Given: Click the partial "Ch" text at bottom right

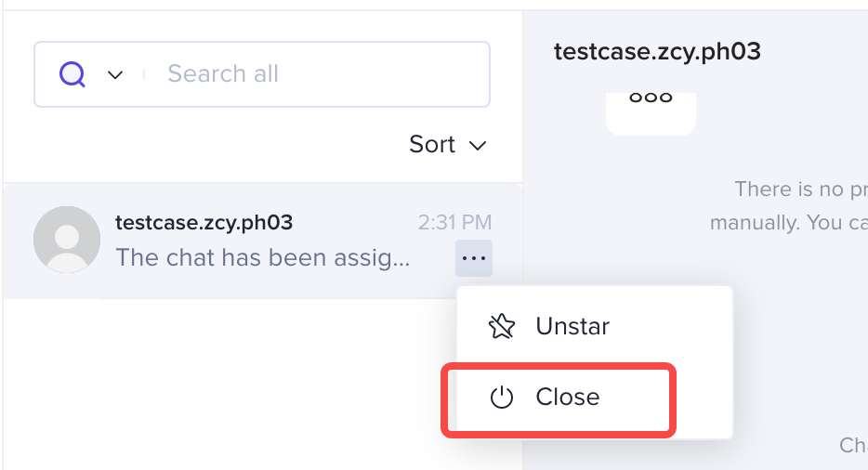Looking at the screenshot, I should [853, 446].
